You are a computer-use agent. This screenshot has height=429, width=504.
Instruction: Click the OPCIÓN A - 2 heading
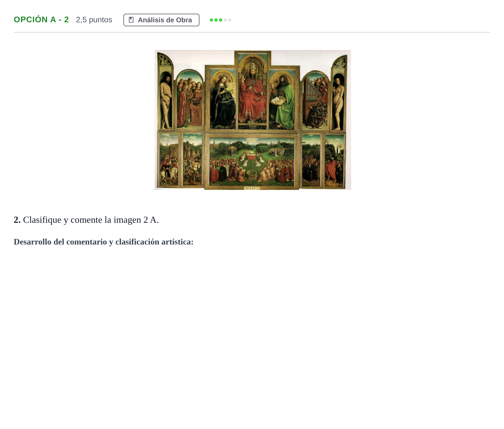click(41, 19)
